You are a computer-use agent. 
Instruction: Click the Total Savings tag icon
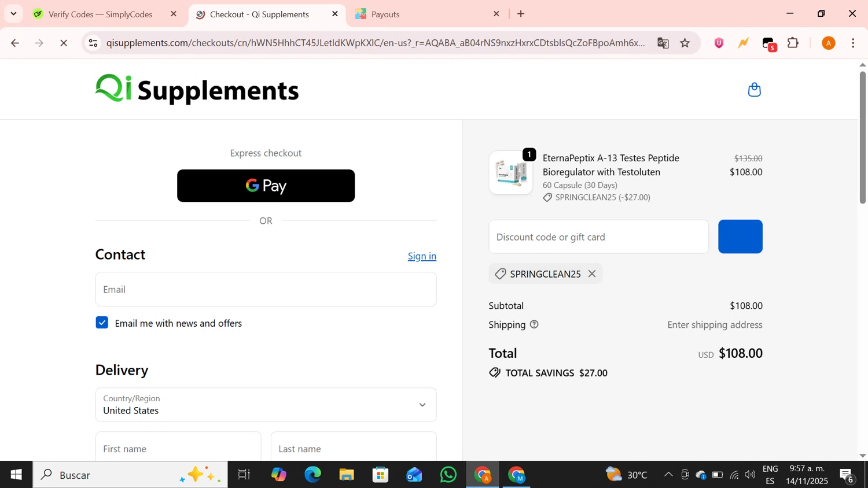click(x=495, y=372)
